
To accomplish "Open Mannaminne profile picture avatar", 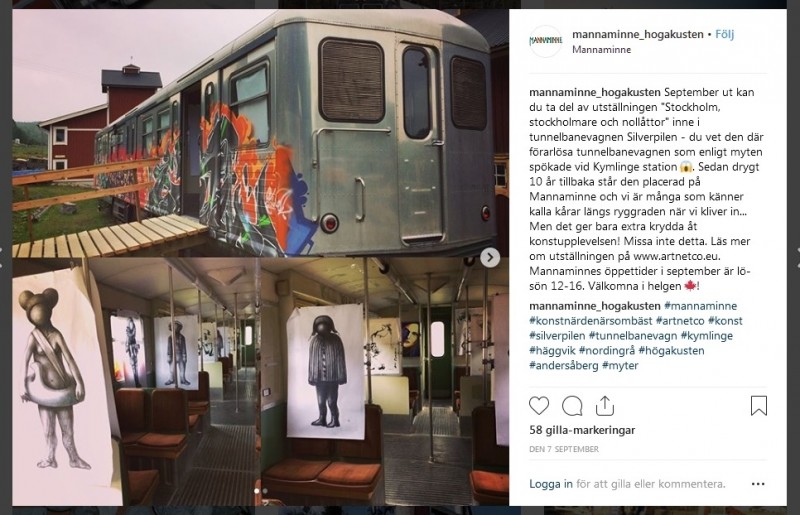I will pyautogui.click(x=545, y=41).
